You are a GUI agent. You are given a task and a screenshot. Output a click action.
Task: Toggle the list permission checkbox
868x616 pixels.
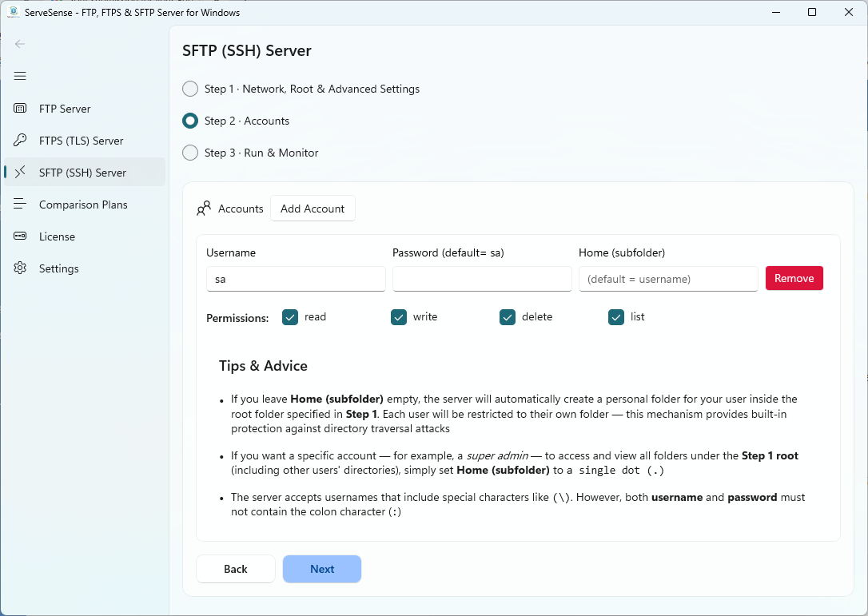coord(616,317)
